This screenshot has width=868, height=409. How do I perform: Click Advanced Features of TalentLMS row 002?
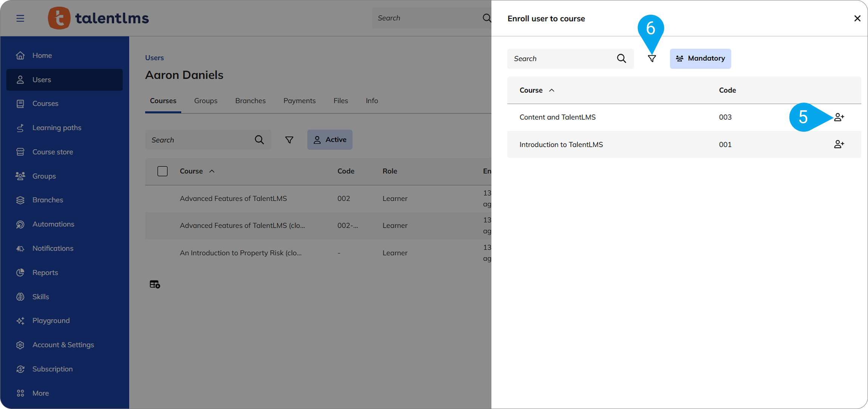[318, 198]
